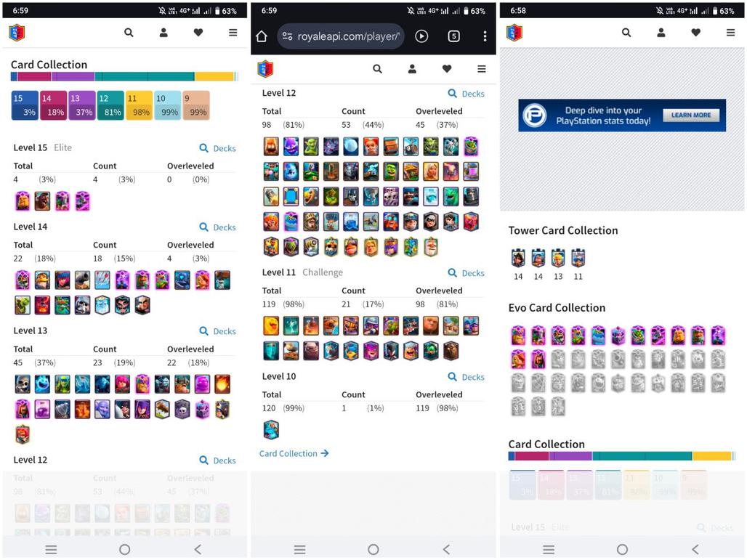
Task: Select the light blue level 10 chip
Action: [168, 105]
